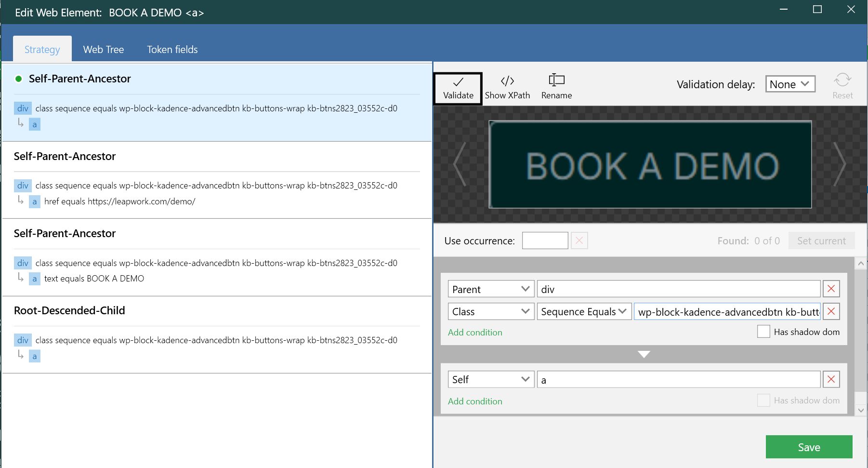Click the Validate checkmark button

pos(458,88)
